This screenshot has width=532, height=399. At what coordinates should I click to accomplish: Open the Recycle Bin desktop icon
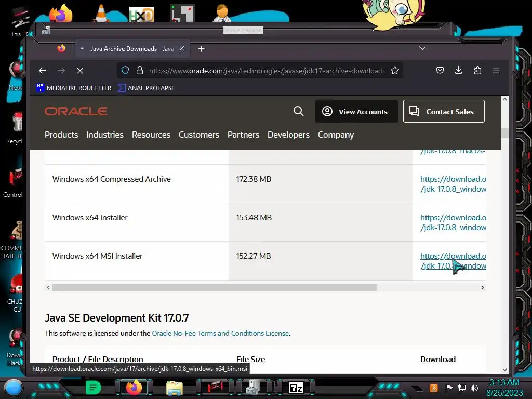click(16, 128)
